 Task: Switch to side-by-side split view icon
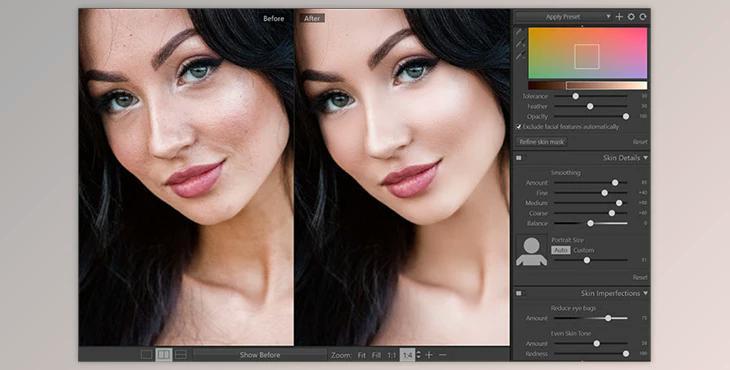(x=163, y=355)
